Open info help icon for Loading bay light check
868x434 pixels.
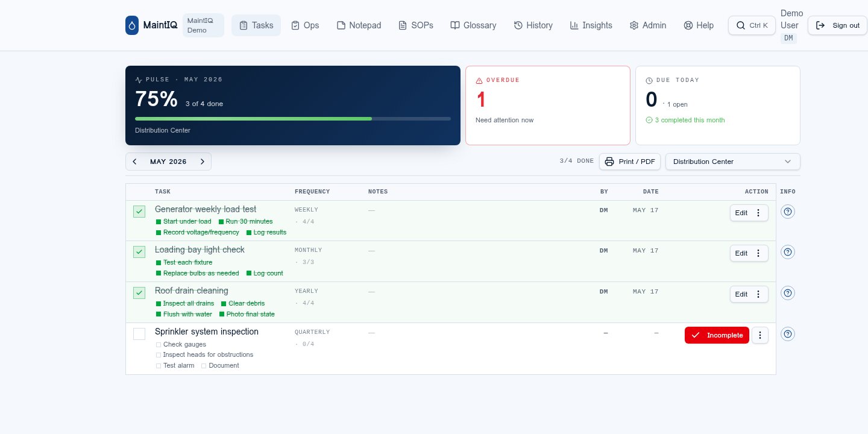(788, 252)
